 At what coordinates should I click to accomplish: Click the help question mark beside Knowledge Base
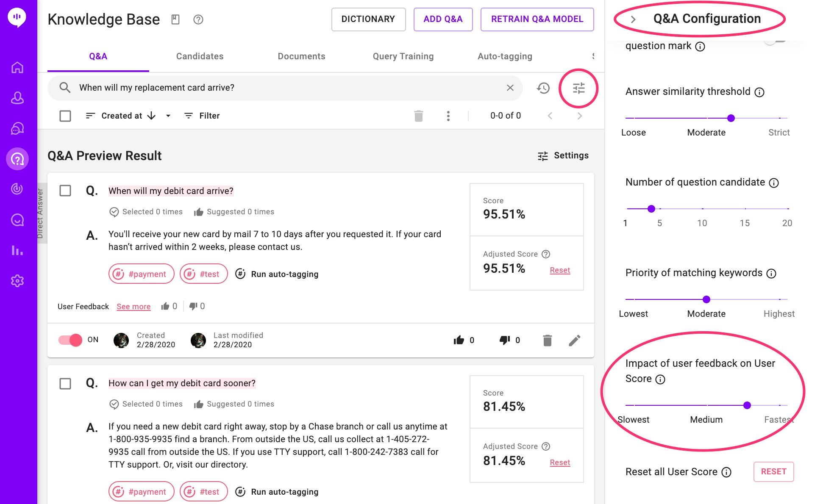tap(198, 19)
